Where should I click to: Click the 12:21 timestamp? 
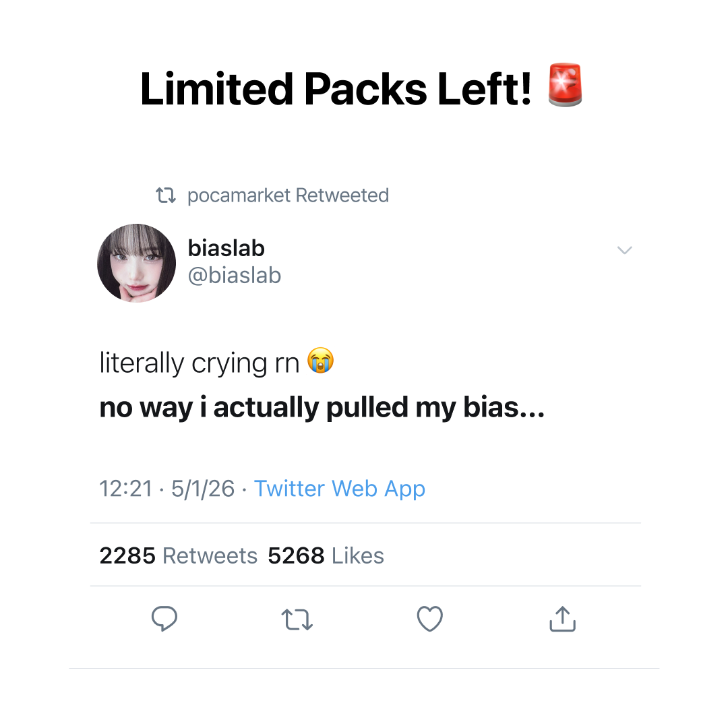pyautogui.click(x=126, y=489)
